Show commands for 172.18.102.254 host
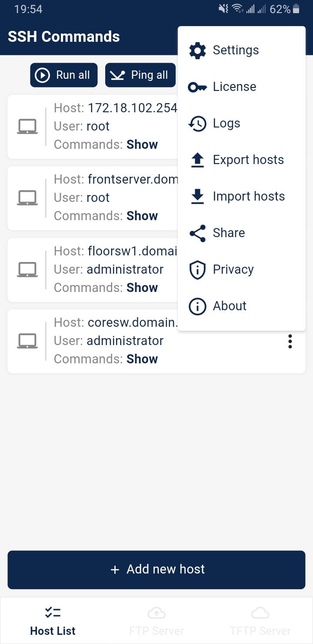This screenshot has height=644, width=313. tap(142, 144)
